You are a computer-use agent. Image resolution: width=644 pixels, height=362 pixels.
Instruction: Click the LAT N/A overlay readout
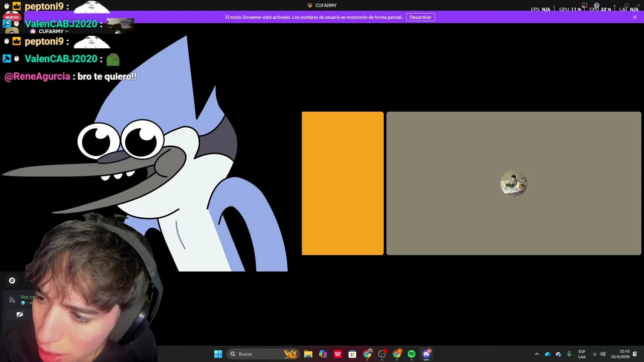629,9
